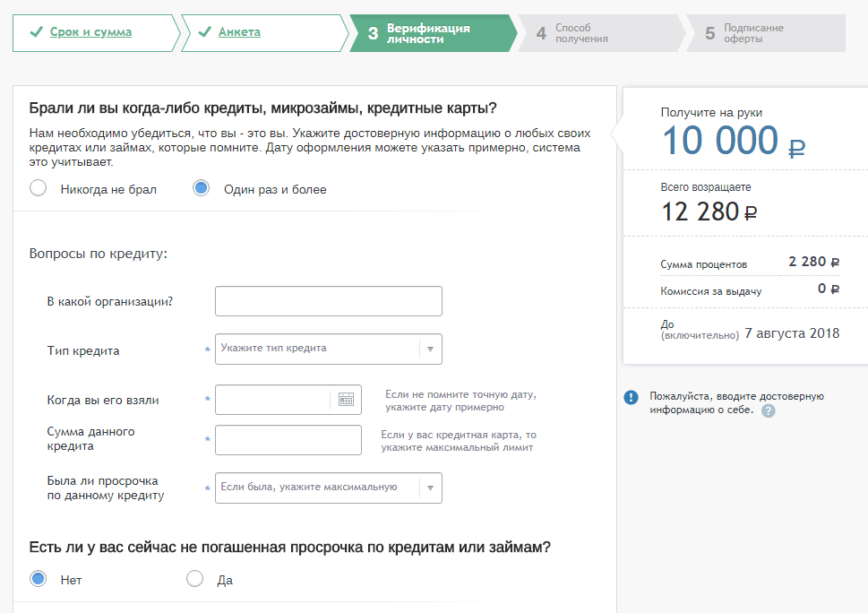Choose 'Да' for outstanding overdue debt
Screen dimensions: 868x613
[194, 579]
